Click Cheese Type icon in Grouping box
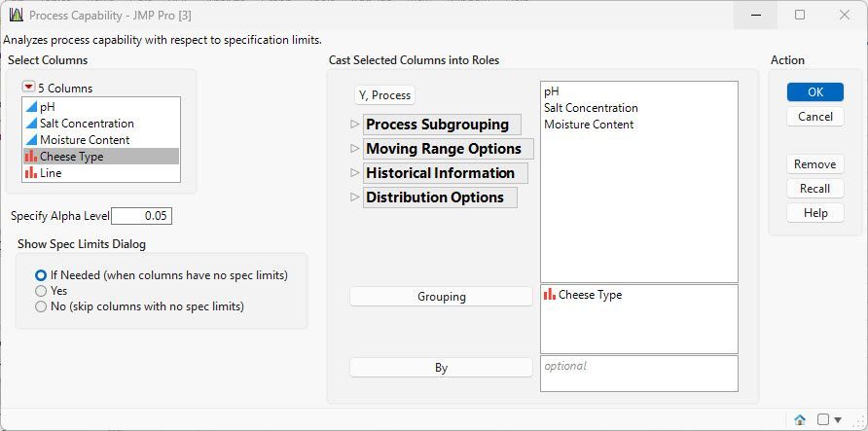The width and height of the screenshot is (868, 431). tap(550, 295)
